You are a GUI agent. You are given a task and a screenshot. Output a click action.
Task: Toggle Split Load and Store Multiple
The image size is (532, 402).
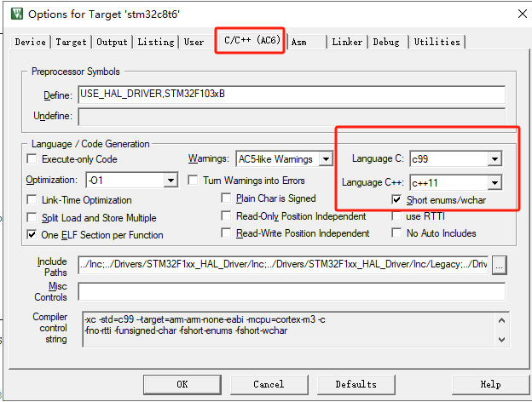coord(32,217)
